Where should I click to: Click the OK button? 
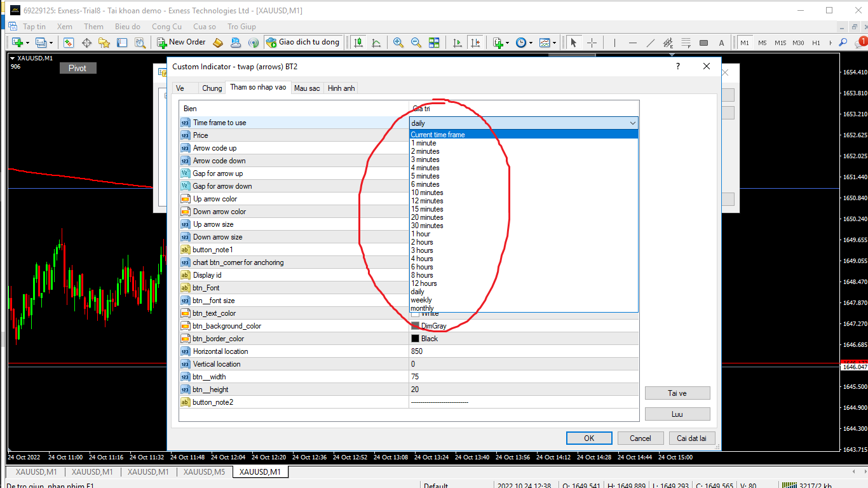point(589,438)
